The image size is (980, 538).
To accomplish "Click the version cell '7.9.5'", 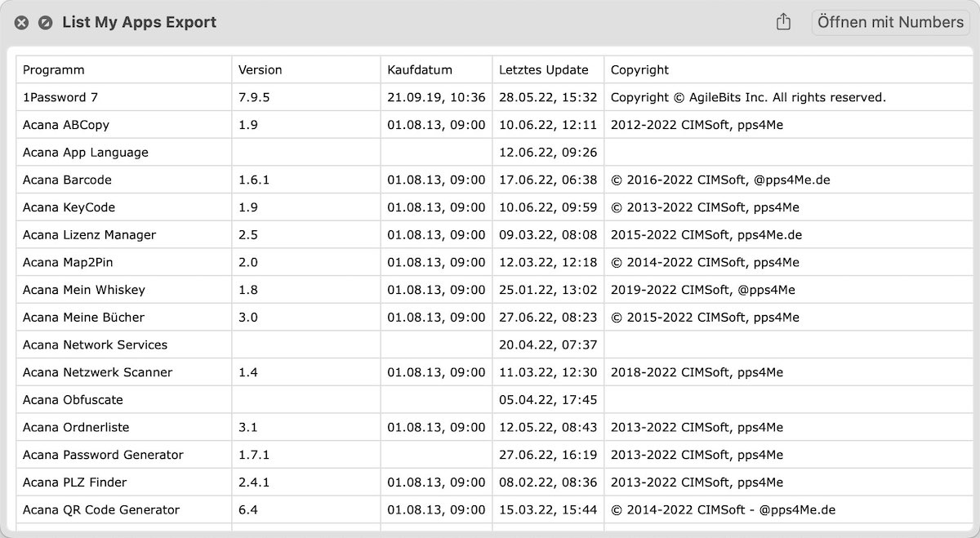I will (x=306, y=97).
